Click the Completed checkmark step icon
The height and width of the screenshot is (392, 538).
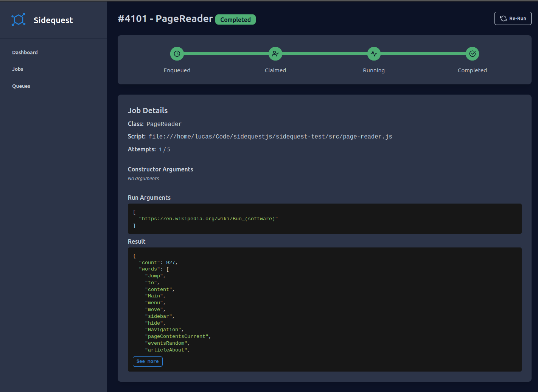(472, 54)
